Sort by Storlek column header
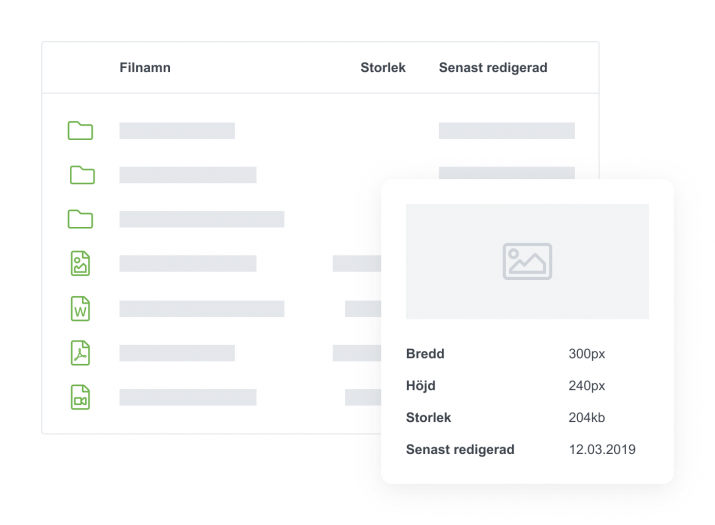The height and width of the screenshot is (525, 715). click(383, 68)
